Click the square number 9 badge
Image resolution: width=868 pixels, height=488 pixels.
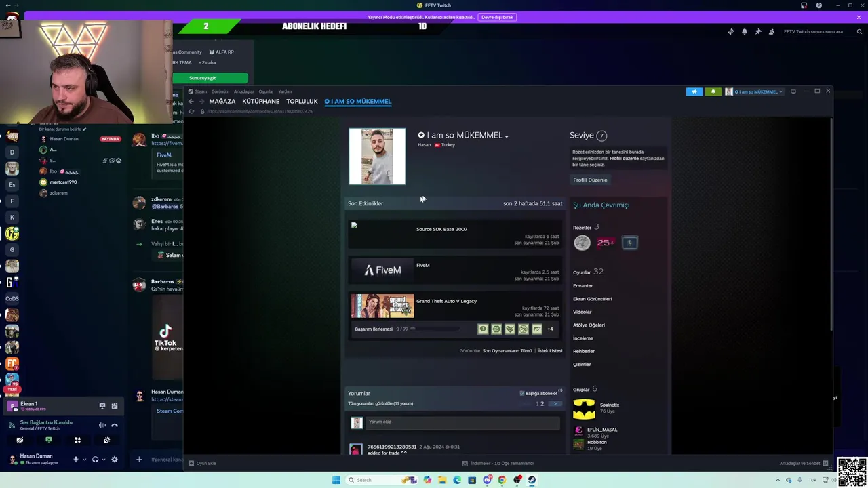[x=629, y=243]
